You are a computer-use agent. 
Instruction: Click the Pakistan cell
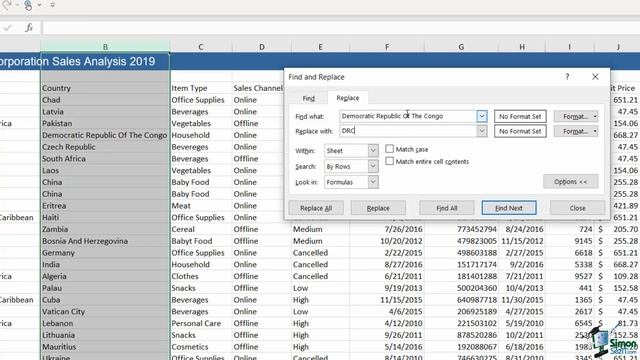click(x=105, y=123)
